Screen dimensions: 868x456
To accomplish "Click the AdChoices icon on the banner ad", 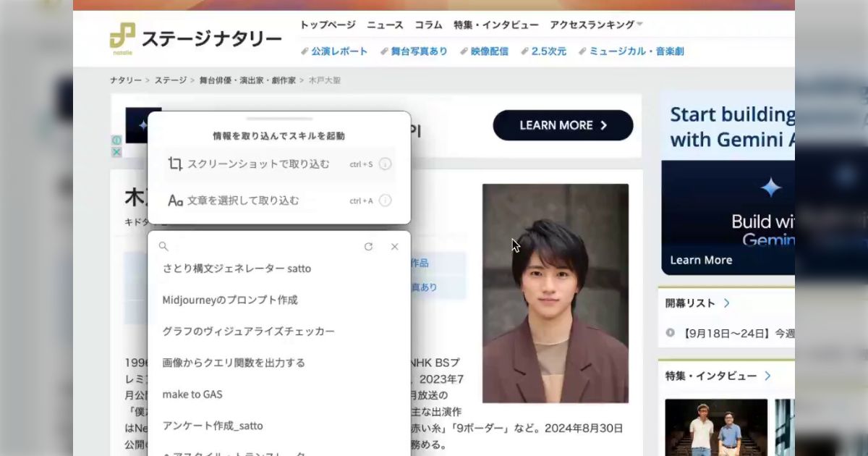I will tap(116, 140).
